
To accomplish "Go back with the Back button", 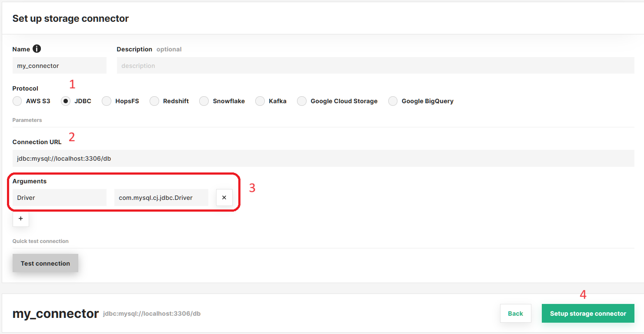I will [516, 313].
